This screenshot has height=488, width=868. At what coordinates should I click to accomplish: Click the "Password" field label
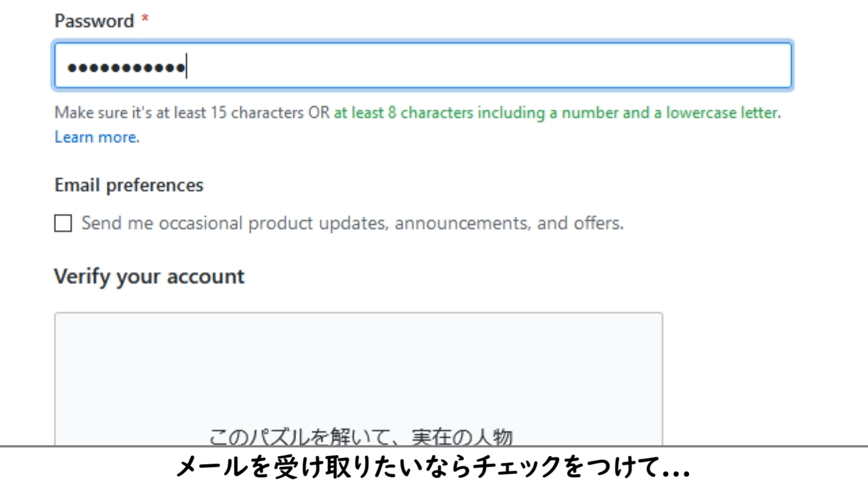coord(94,21)
